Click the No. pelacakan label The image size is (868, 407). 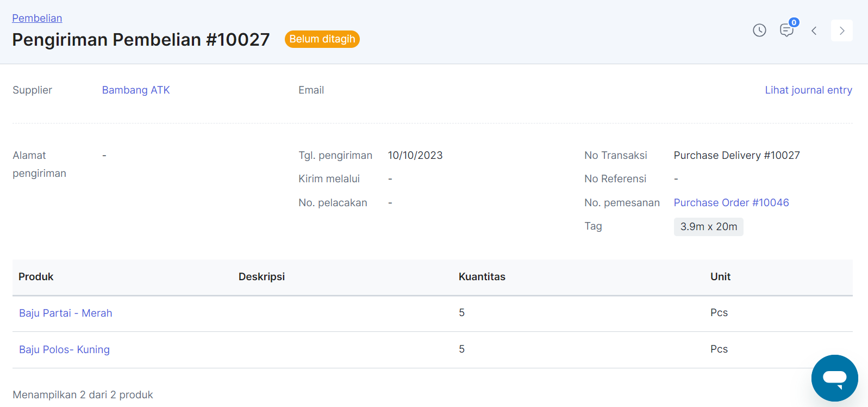pos(333,203)
